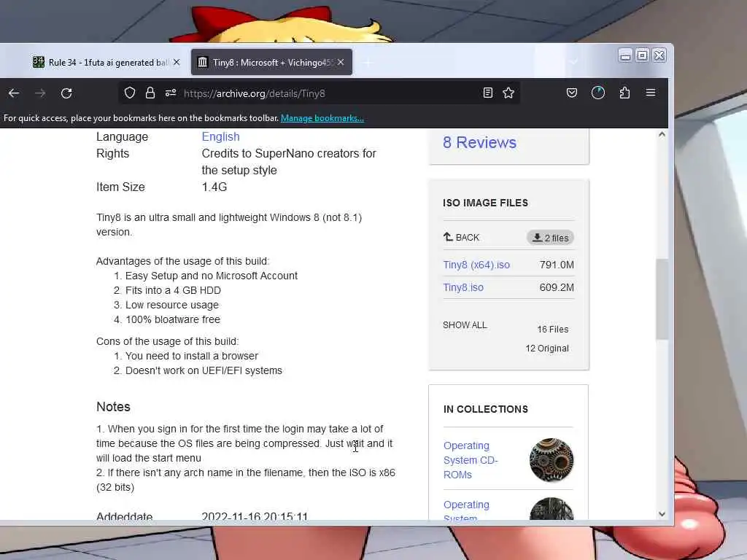Click '791.0M' file size text
The image size is (747, 560).
click(x=557, y=265)
